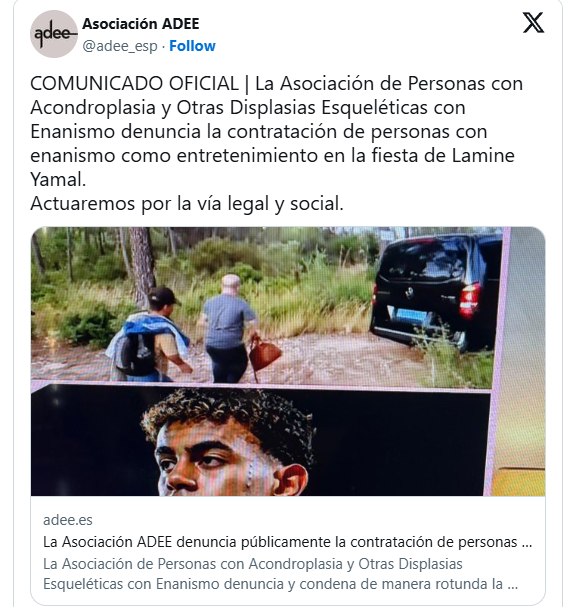Visit the @adee_esp handle profile
Viewport: 570px width, 607px height.
tap(120, 46)
